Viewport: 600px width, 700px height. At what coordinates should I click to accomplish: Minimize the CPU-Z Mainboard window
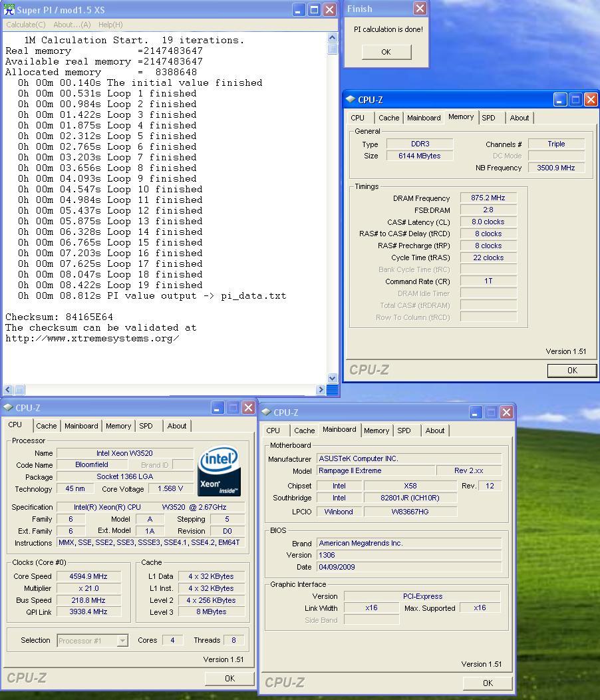[x=476, y=412]
